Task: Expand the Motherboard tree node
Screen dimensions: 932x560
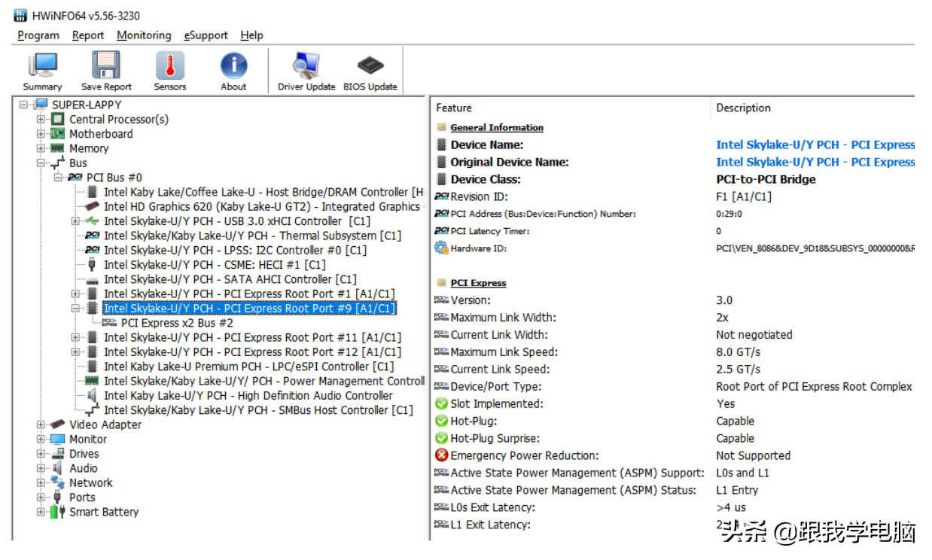Action: point(41,134)
